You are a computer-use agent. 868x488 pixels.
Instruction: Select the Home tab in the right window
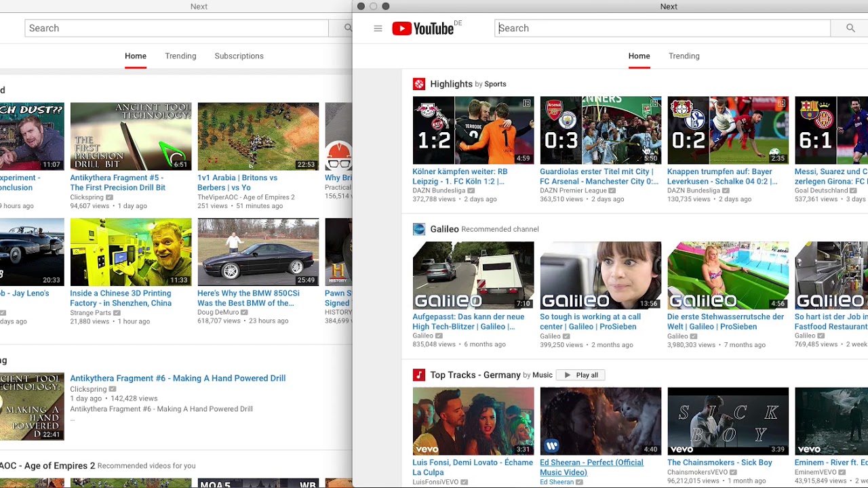point(639,56)
